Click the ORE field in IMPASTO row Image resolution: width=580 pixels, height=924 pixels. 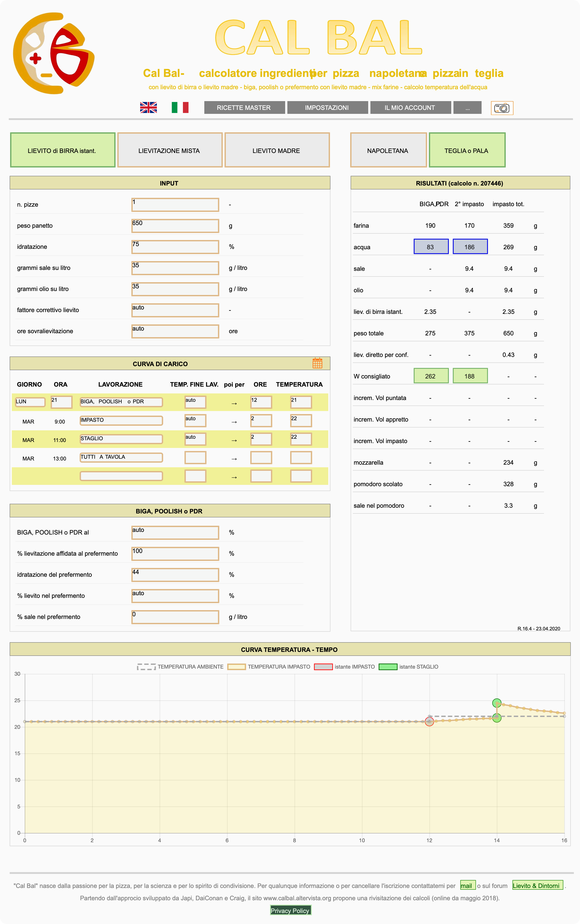[x=261, y=420]
